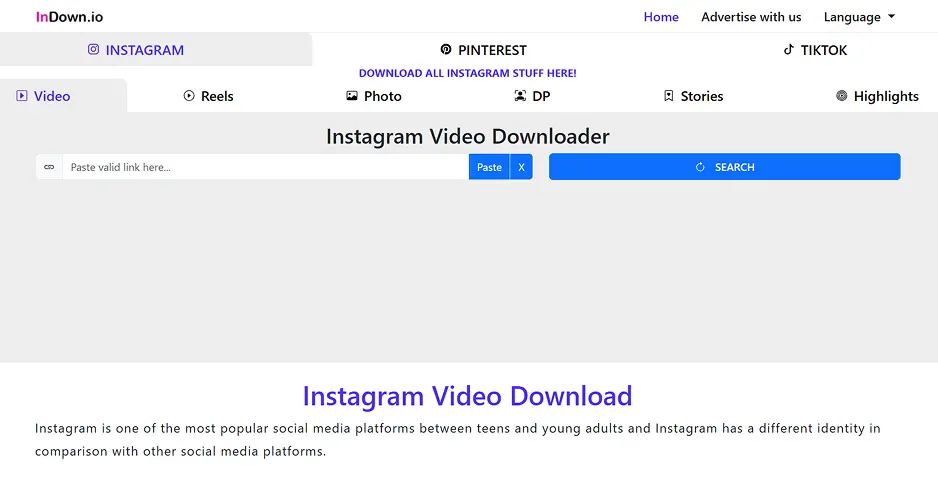Clear the link with the X button
938x478 pixels.
coord(521,167)
